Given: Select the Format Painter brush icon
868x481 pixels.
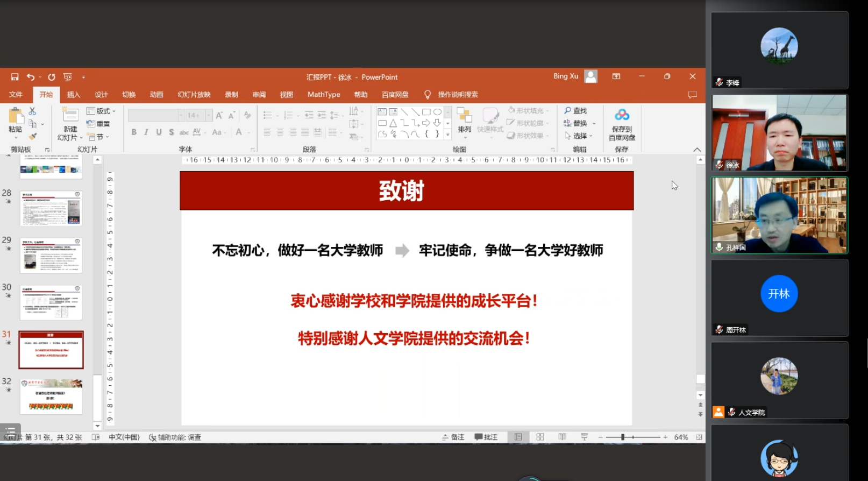Looking at the screenshot, I should (32, 137).
